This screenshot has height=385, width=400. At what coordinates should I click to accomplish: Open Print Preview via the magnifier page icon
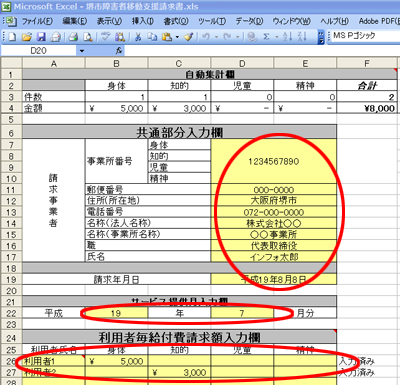(x=88, y=37)
